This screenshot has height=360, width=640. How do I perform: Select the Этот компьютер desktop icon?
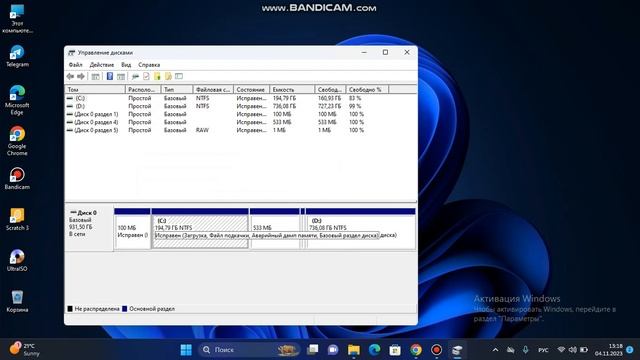pyautogui.click(x=17, y=19)
